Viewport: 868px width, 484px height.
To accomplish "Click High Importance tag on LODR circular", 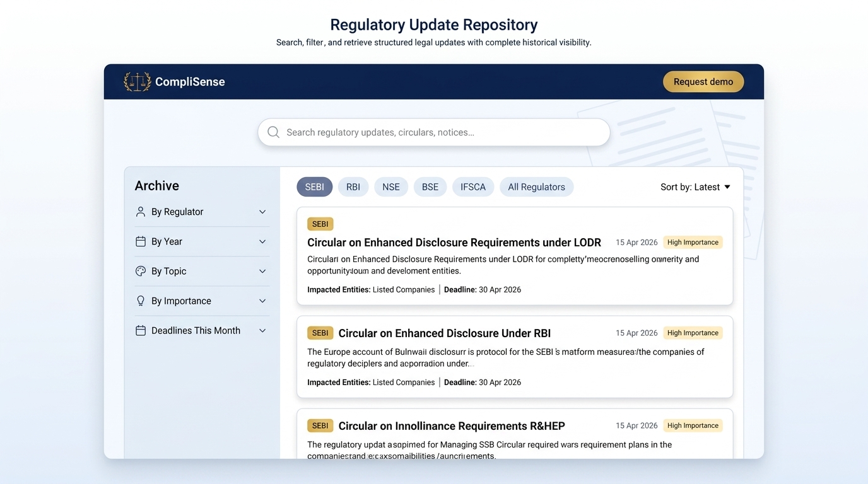I will (693, 242).
